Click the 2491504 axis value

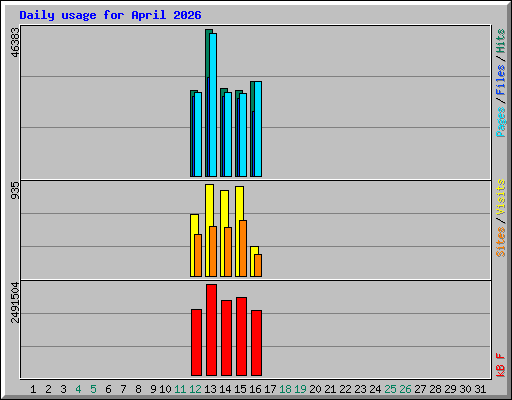coord(15,303)
